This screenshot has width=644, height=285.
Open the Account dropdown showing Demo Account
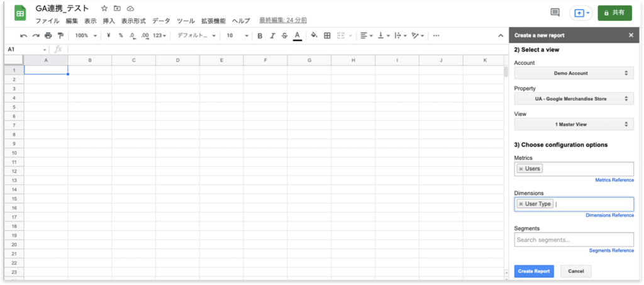574,74
